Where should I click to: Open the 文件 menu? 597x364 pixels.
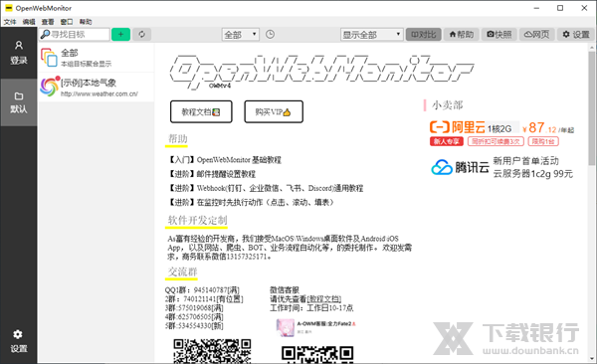click(10, 22)
